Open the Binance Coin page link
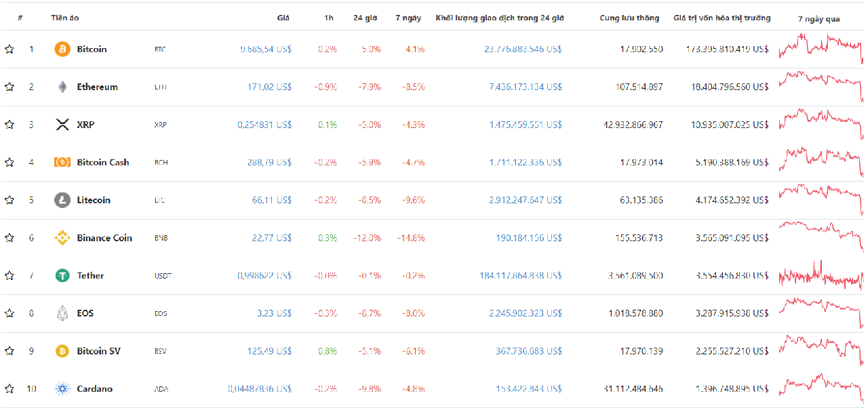 click(x=104, y=238)
